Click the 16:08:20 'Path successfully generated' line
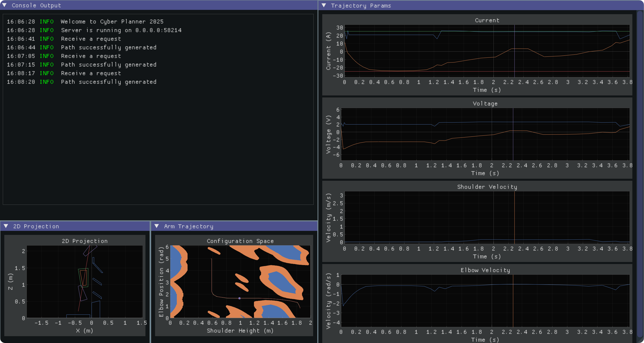Image resolution: width=644 pixels, height=343 pixels. tap(81, 82)
